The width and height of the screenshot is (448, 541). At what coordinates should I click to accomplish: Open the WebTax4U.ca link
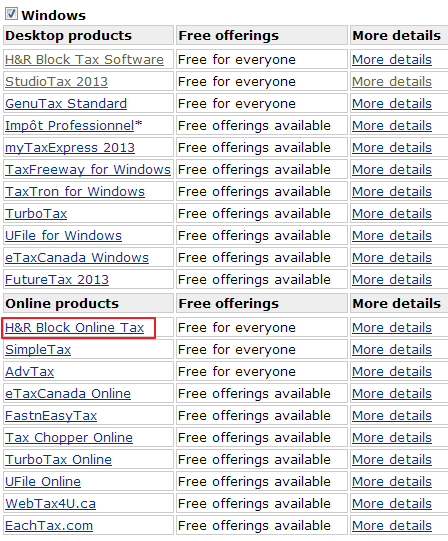pyautogui.click(x=50, y=504)
